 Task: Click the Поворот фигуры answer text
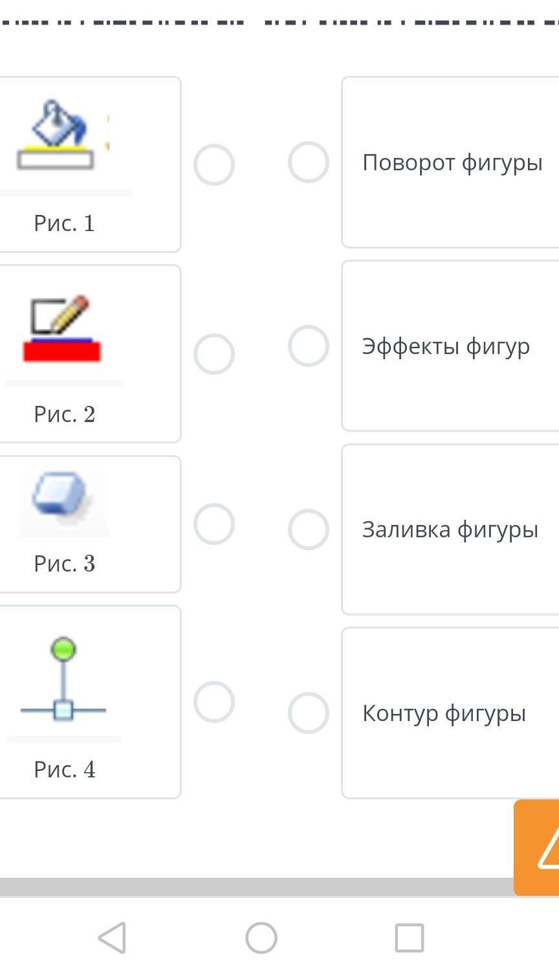452,162
